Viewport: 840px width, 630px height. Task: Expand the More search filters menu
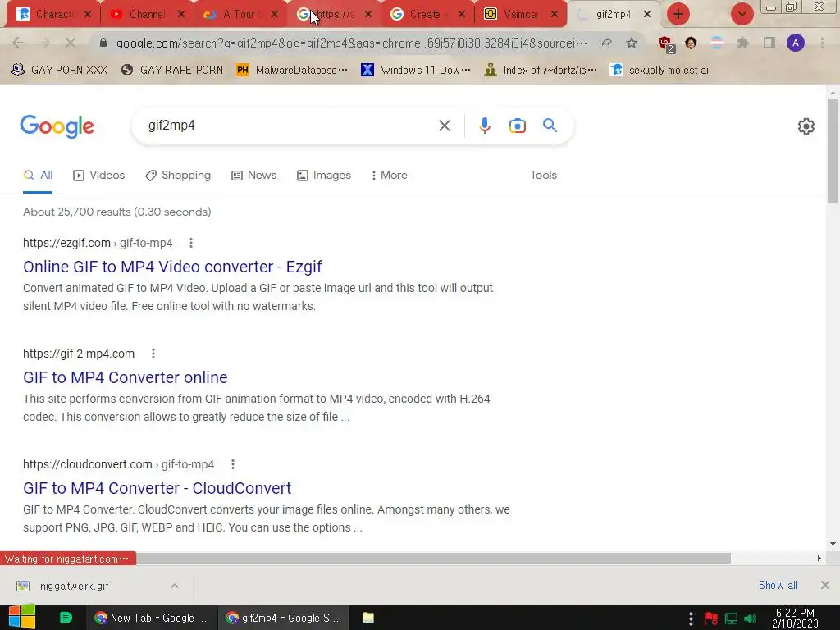click(389, 176)
